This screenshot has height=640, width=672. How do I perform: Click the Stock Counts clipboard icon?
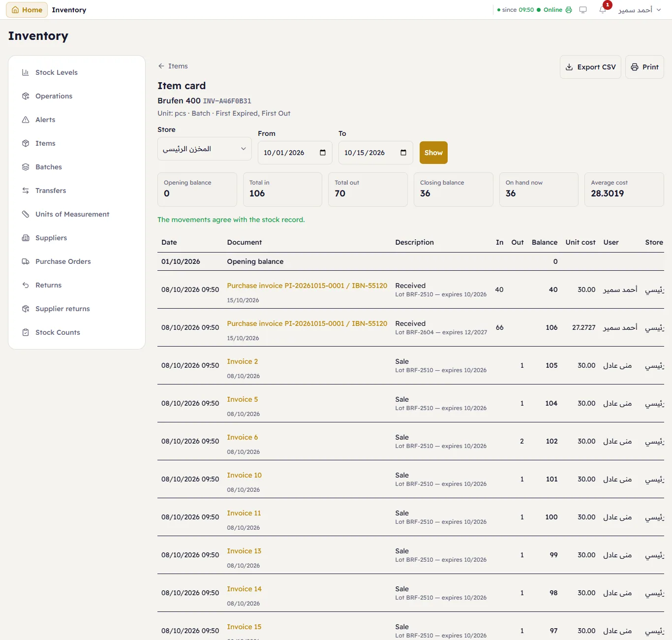click(x=26, y=332)
